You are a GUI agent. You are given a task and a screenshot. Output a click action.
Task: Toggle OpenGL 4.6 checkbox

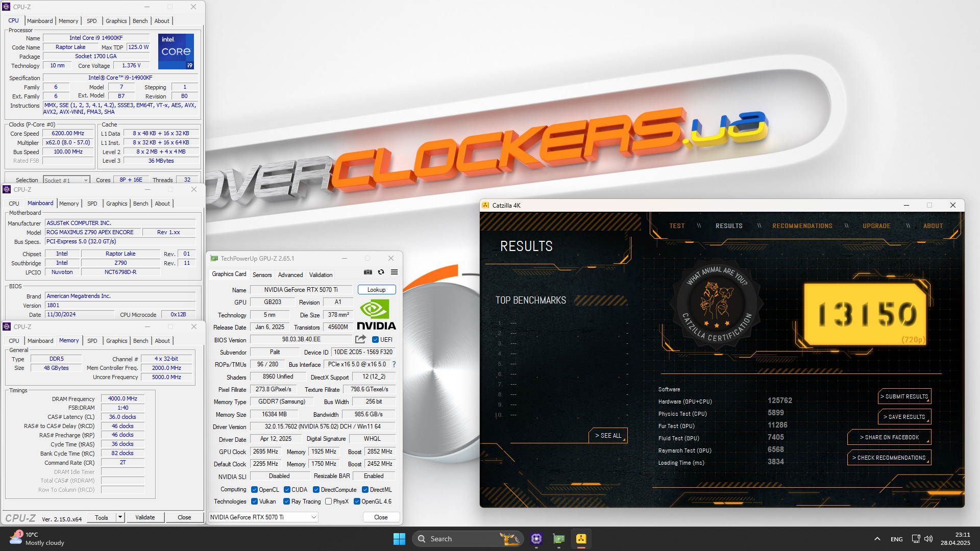(357, 502)
